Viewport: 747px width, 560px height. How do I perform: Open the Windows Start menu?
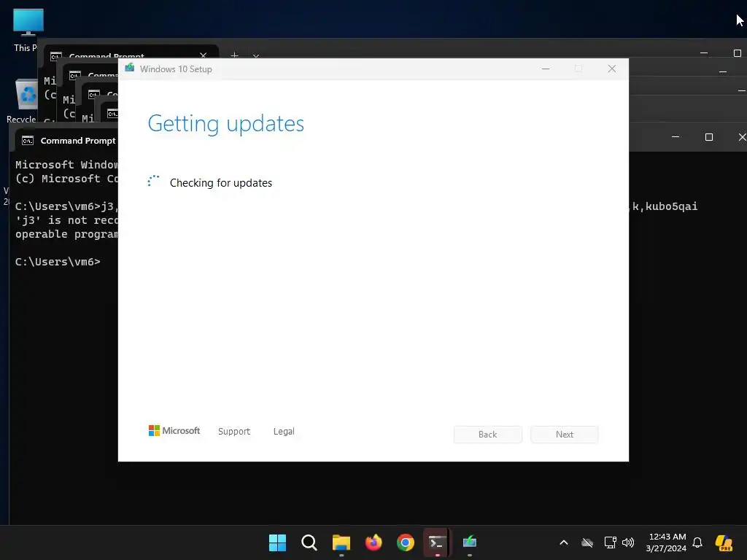click(x=277, y=542)
